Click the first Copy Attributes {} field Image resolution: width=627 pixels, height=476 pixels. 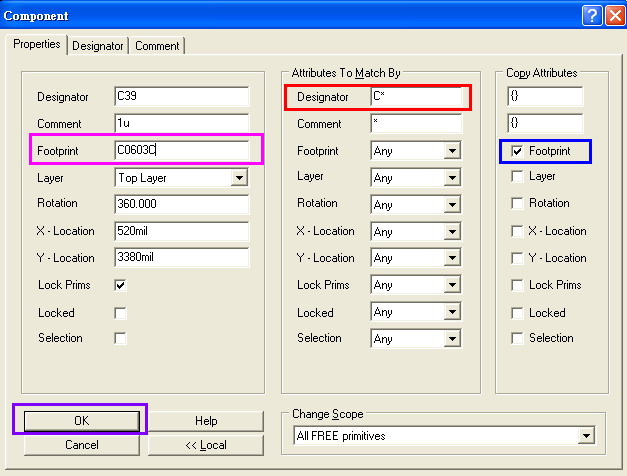545,96
